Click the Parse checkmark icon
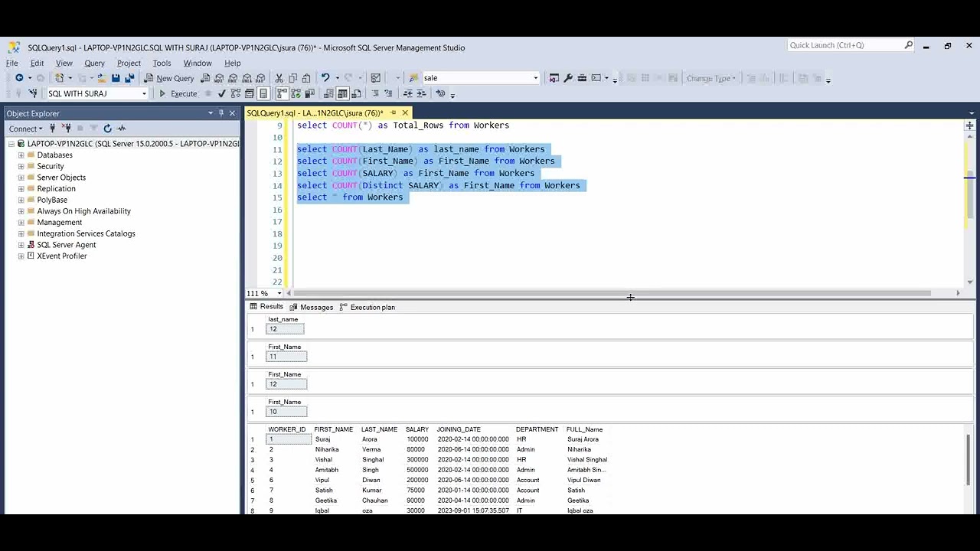The height and width of the screenshot is (551, 980). 221,93
